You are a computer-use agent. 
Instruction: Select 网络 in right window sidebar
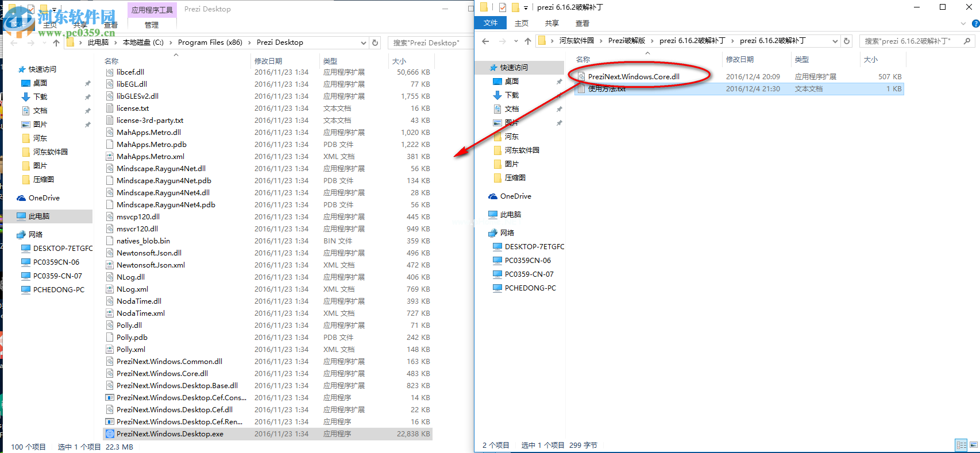click(507, 233)
